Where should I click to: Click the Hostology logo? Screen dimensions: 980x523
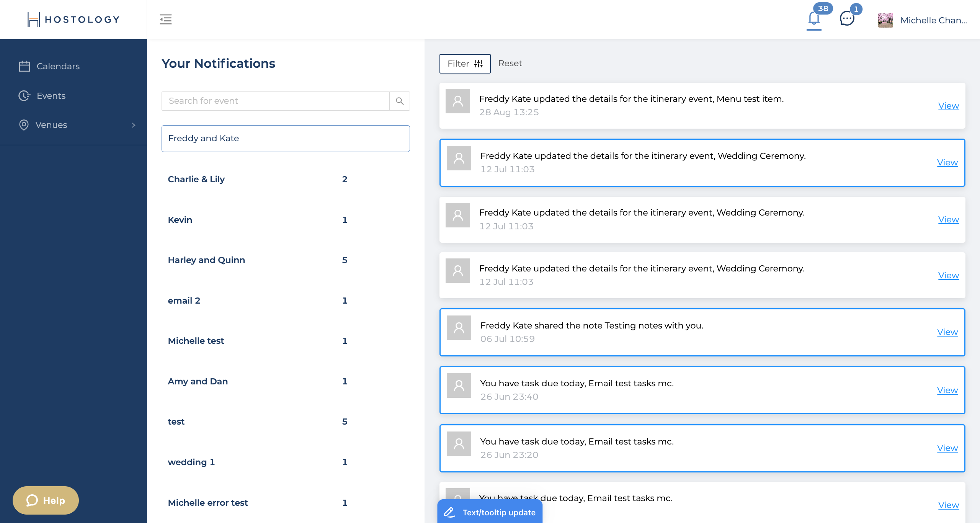click(x=73, y=20)
